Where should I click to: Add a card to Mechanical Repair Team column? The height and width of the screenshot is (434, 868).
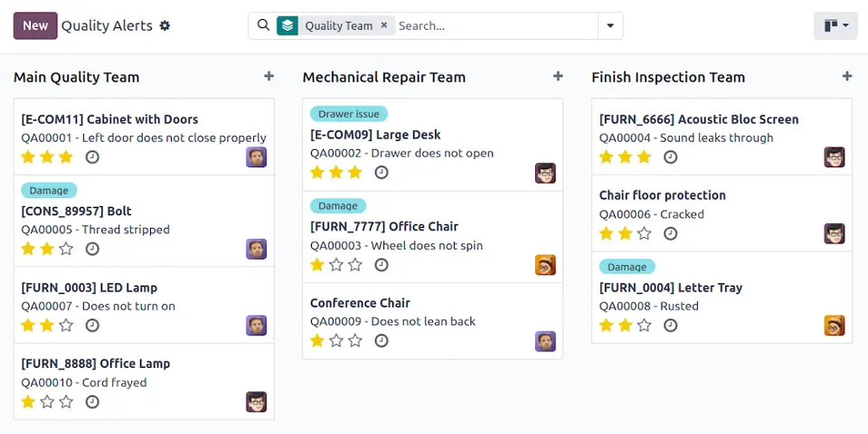(558, 77)
